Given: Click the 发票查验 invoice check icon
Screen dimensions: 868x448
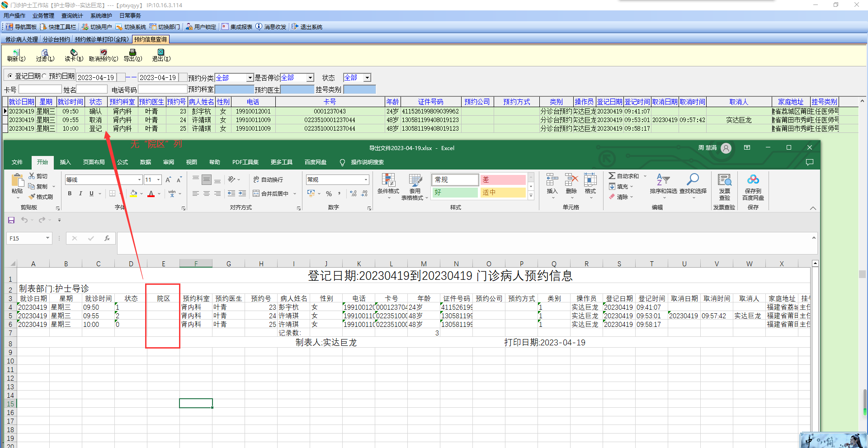Looking at the screenshot, I should pyautogui.click(x=725, y=180).
